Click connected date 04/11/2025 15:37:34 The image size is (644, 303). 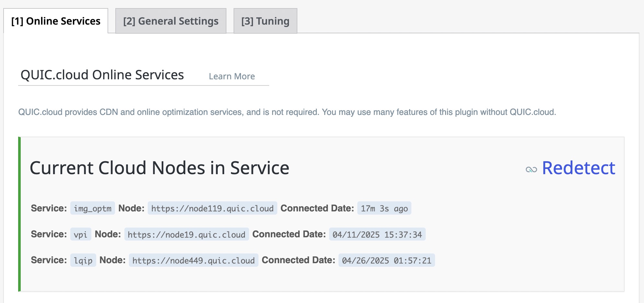(x=377, y=234)
